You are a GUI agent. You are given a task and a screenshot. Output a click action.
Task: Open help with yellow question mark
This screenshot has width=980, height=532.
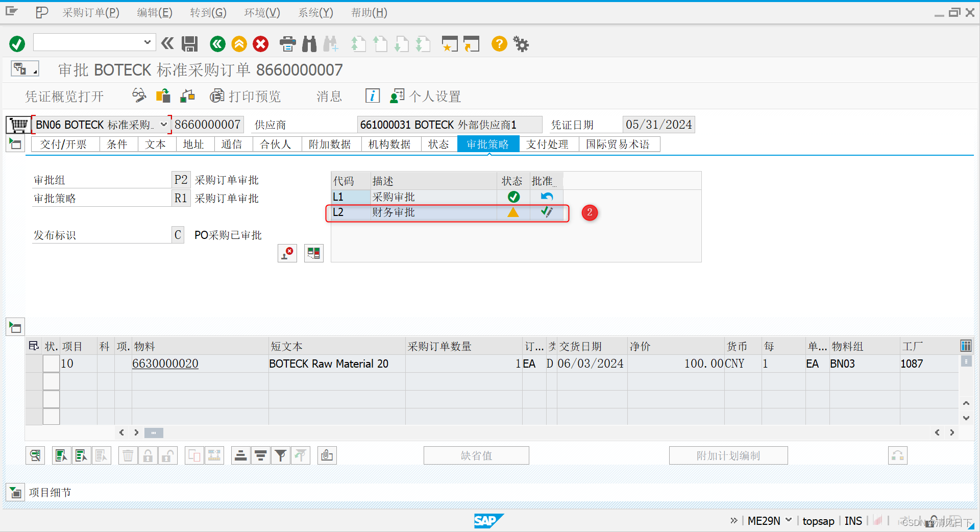coord(499,44)
